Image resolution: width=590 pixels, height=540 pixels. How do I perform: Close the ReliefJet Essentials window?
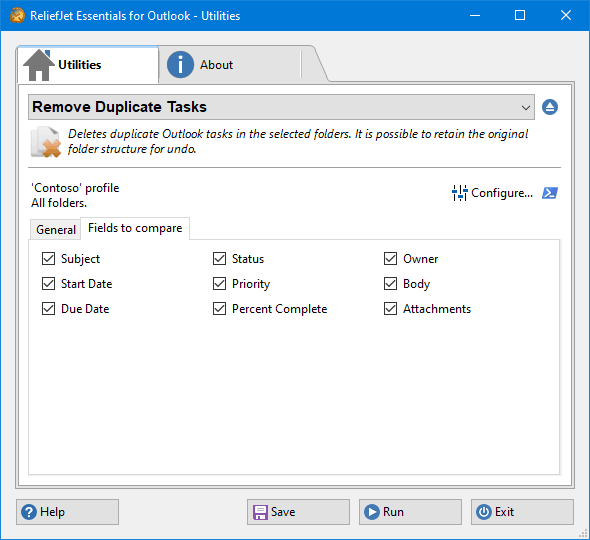click(x=566, y=15)
